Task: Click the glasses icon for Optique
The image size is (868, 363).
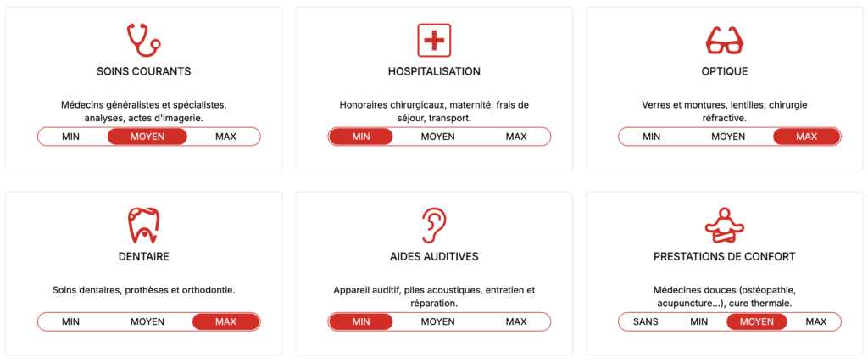Action: (724, 40)
